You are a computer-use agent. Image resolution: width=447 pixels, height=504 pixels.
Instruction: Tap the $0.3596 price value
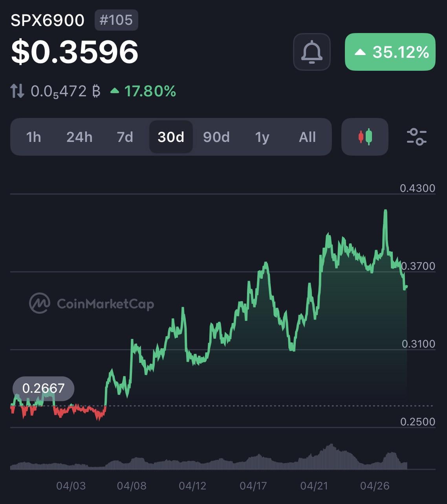coord(75,52)
